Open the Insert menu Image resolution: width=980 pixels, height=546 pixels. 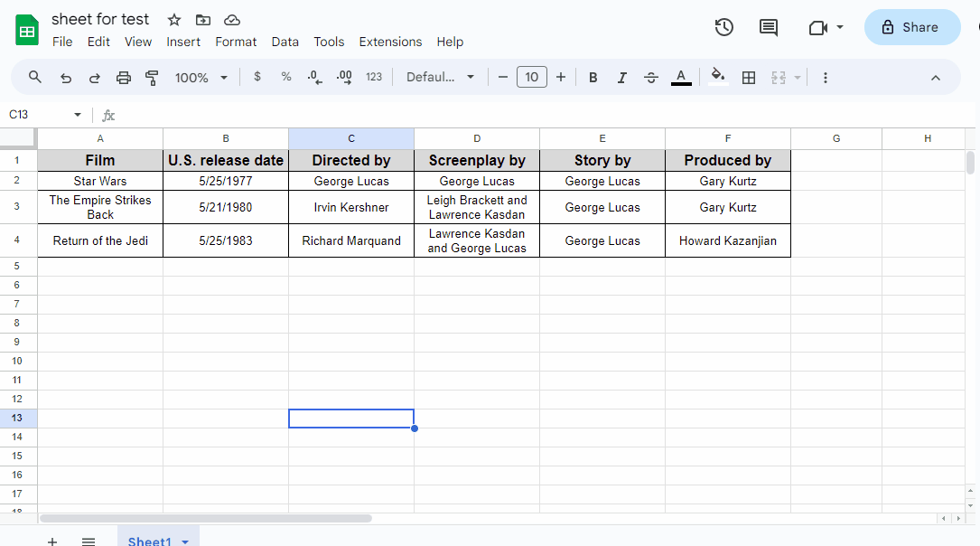pos(183,42)
